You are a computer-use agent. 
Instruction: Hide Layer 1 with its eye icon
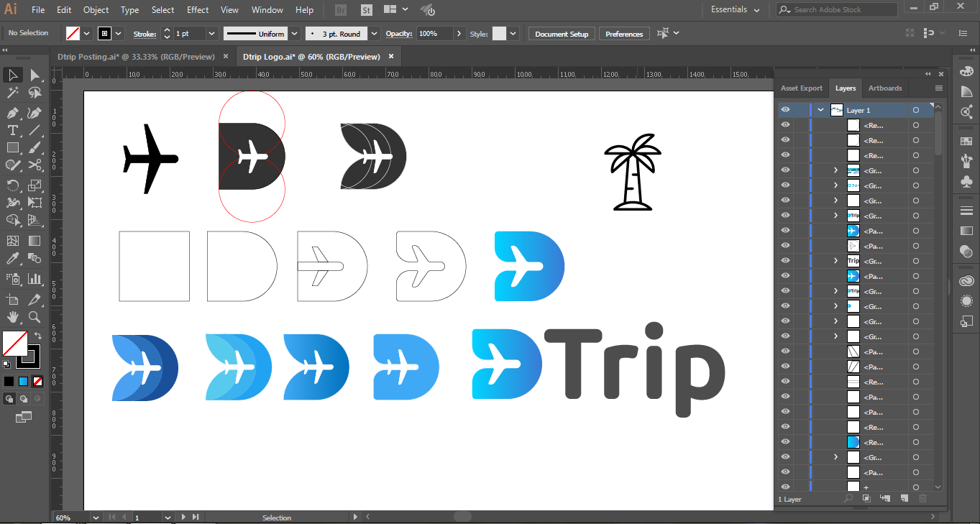click(785, 110)
